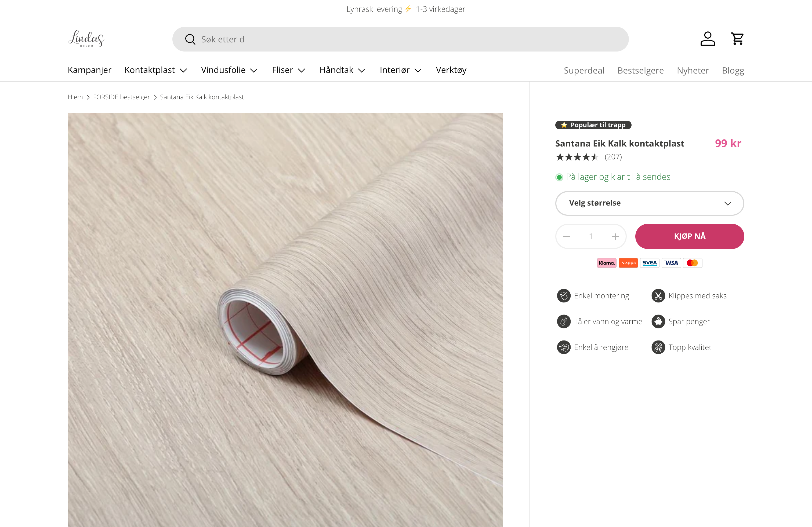Expand the Vindusfolie menu

[229, 70]
